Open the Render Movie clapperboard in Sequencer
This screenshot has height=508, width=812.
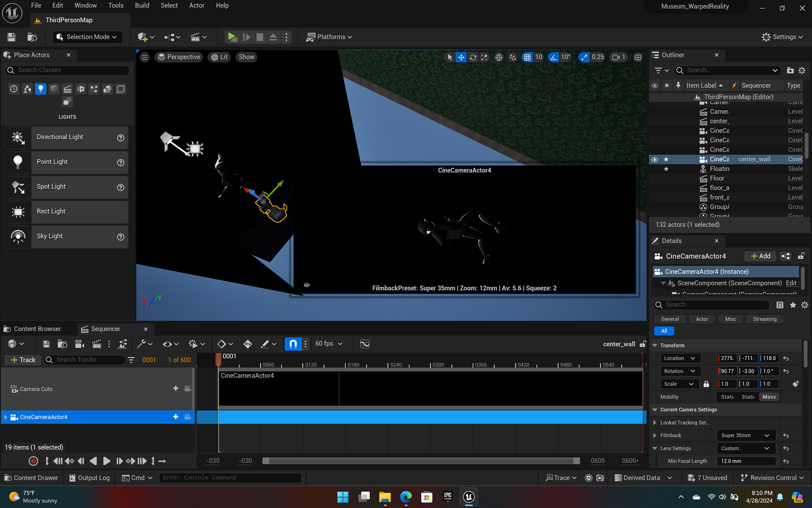(x=96, y=344)
